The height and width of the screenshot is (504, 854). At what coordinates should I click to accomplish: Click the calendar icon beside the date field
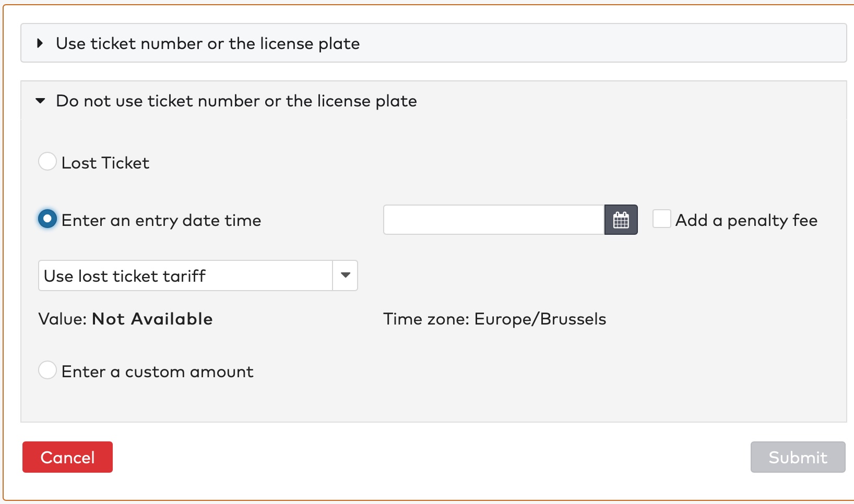pyautogui.click(x=620, y=220)
